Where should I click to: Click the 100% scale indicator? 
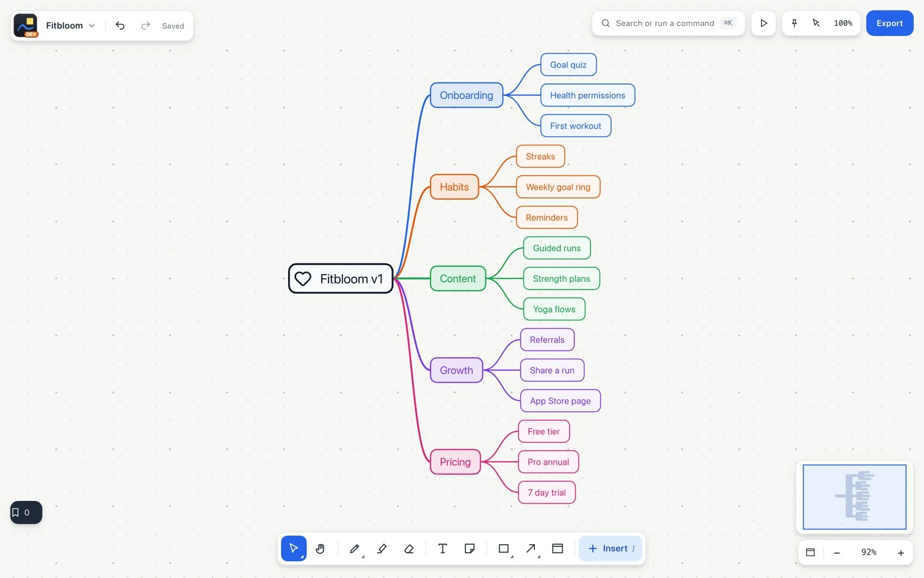[x=843, y=23]
